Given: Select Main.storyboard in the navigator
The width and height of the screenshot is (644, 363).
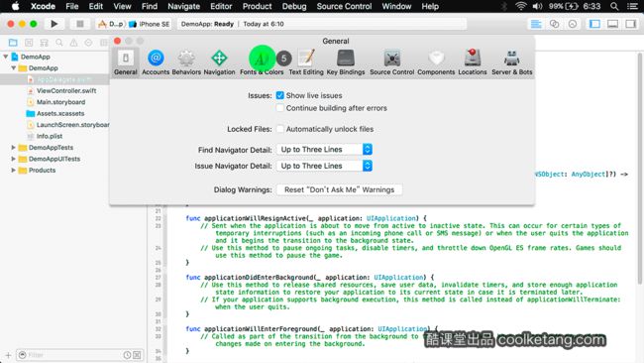Looking at the screenshot, I should point(60,102).
